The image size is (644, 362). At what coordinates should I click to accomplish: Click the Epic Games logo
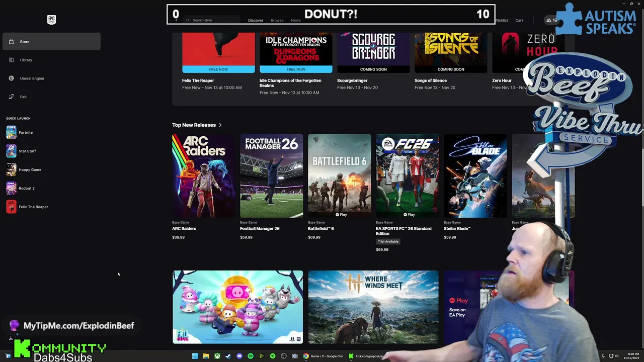click(x=51, y=20)
